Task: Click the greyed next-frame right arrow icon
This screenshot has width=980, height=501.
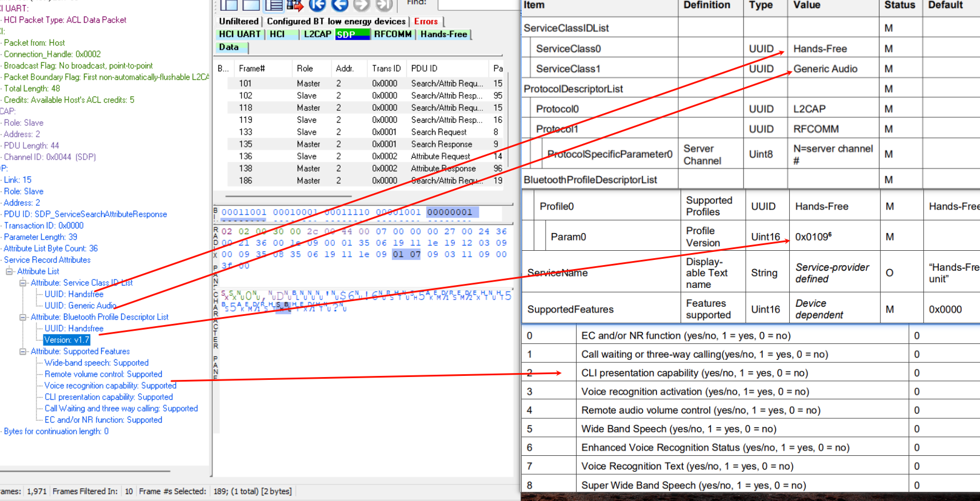Action: click(x=362, y=5)
